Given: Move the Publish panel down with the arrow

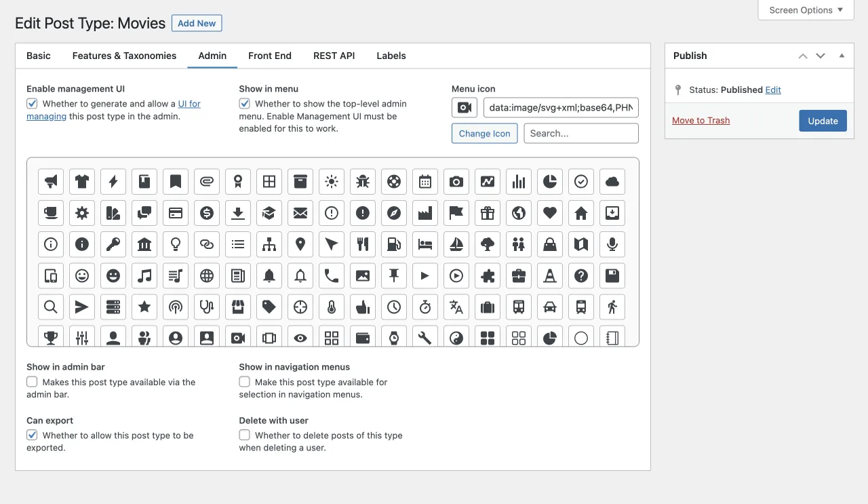Looking at the screenshot, I should coord(821,56).
